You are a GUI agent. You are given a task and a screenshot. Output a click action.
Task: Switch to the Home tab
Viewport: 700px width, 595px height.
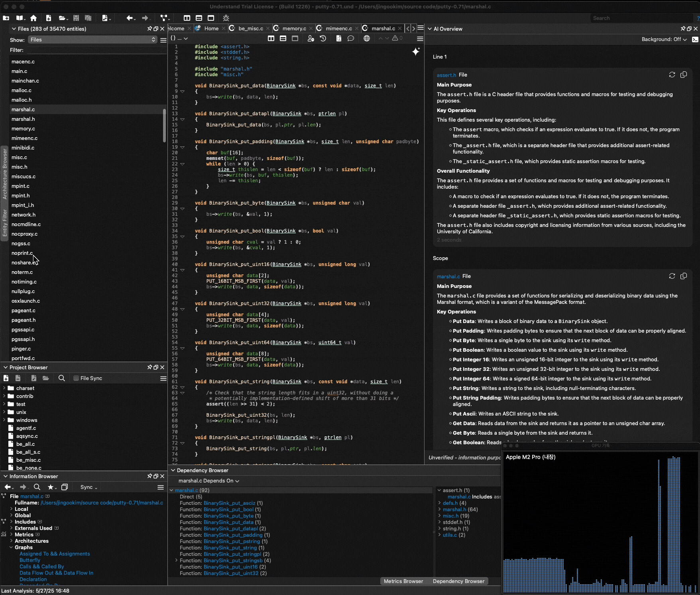(x=211, y=28)
